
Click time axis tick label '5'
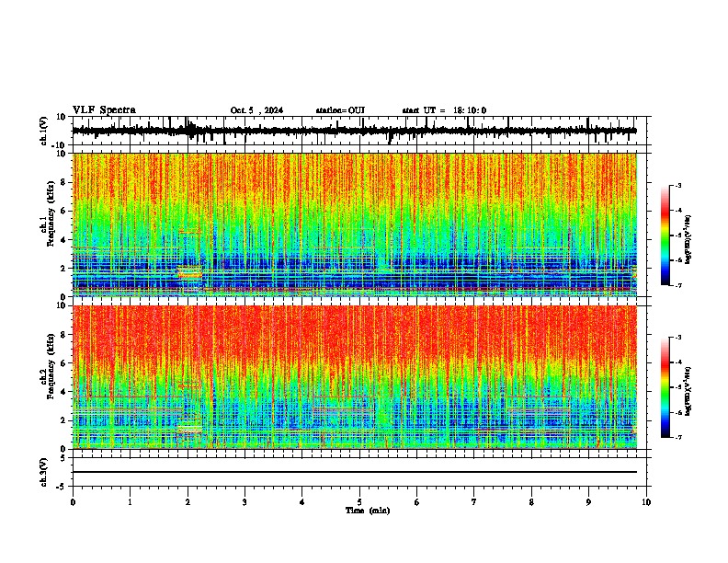pos(359,502)
